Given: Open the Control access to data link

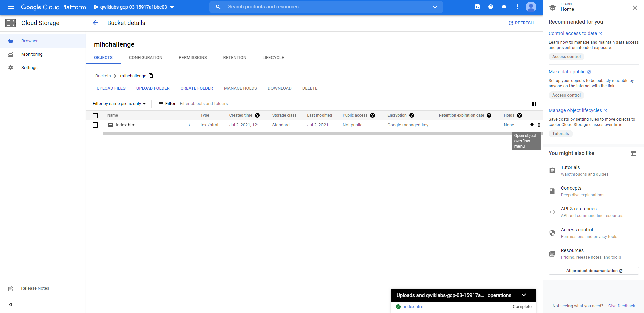Looking at the screenshot, I should [x=576, y=33].
